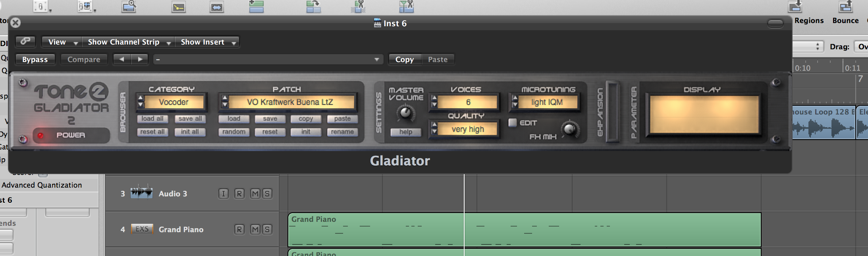Click the Expansion vertical slider
This screenshot has width=868, height=256.
point(612,112)
